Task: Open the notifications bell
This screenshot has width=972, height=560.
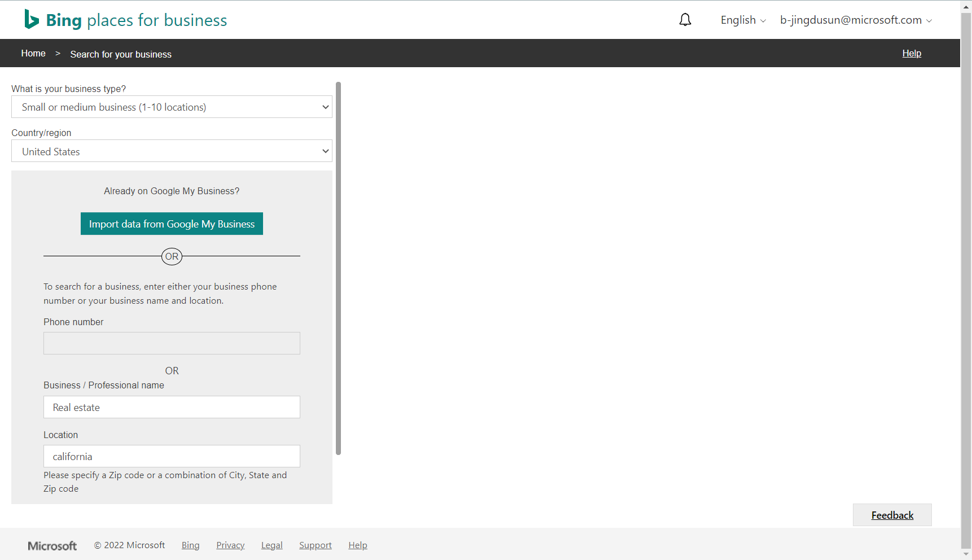Action: coord(685,20)
